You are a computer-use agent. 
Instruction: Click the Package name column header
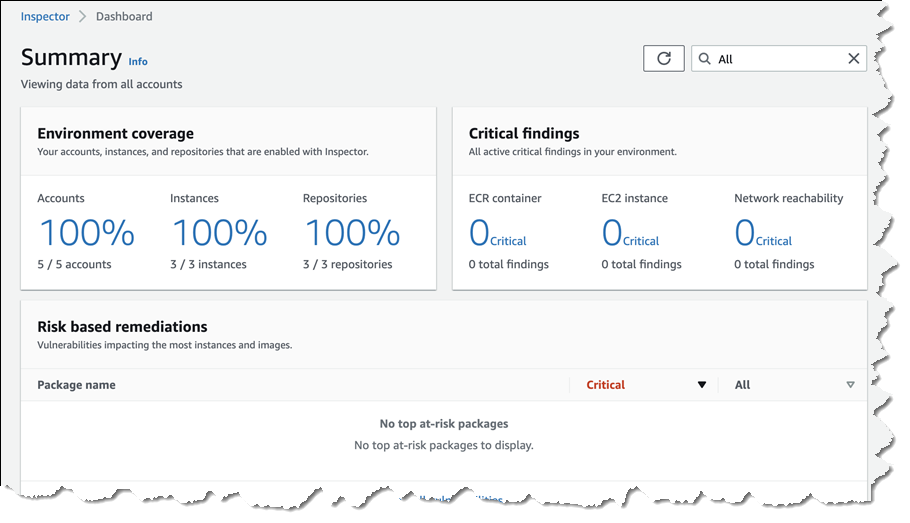(x=76, y=385)
